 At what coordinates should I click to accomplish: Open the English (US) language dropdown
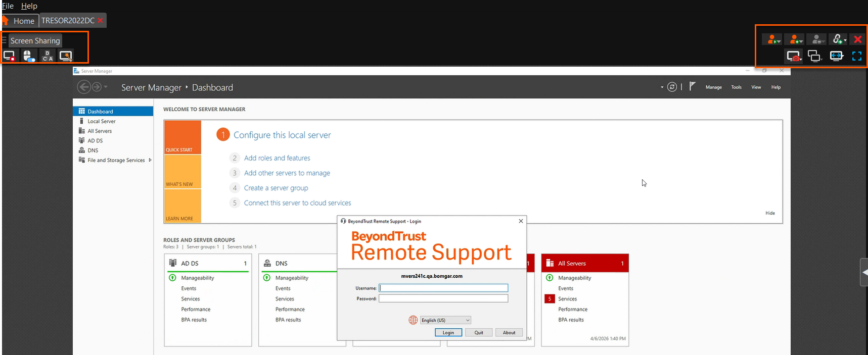445,320
